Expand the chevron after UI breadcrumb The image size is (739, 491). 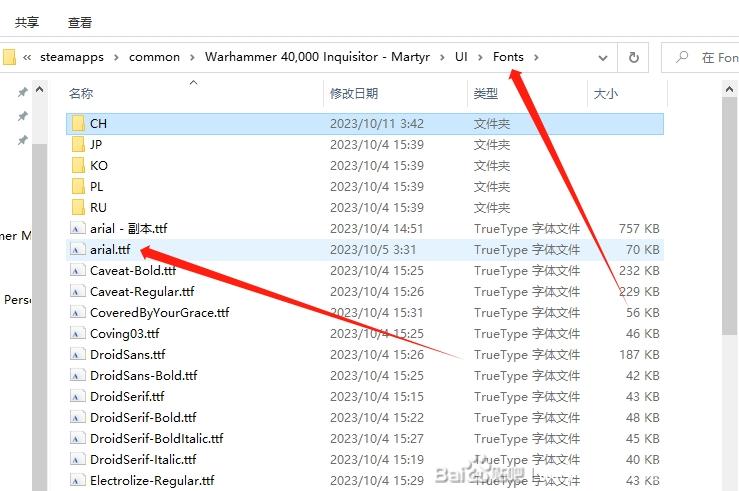point(480,57)
